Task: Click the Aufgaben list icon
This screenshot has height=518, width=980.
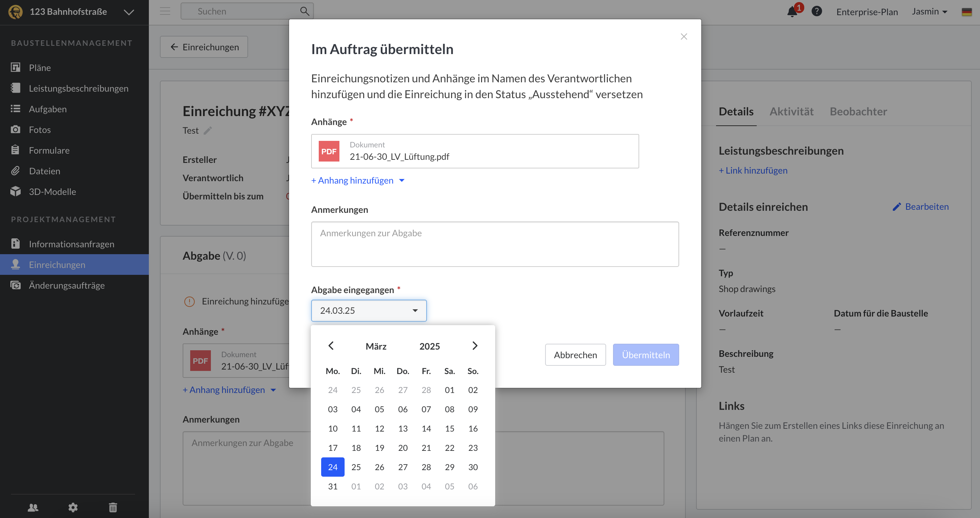Action: click(x=16, y=109)
